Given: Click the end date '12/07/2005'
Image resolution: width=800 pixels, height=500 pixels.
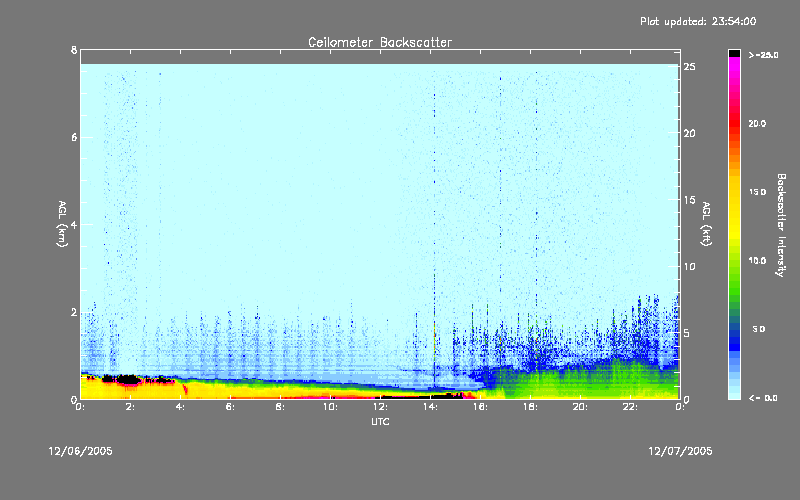Looking at the screenshot, I should point(680,451).
